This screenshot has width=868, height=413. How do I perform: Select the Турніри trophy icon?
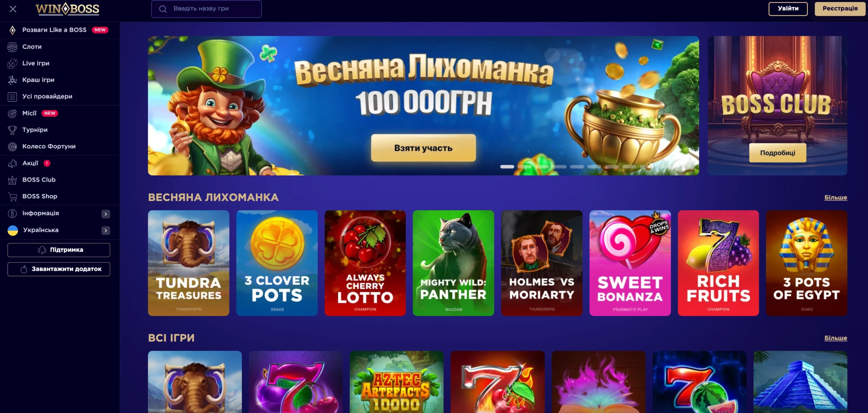coord(12,130)
